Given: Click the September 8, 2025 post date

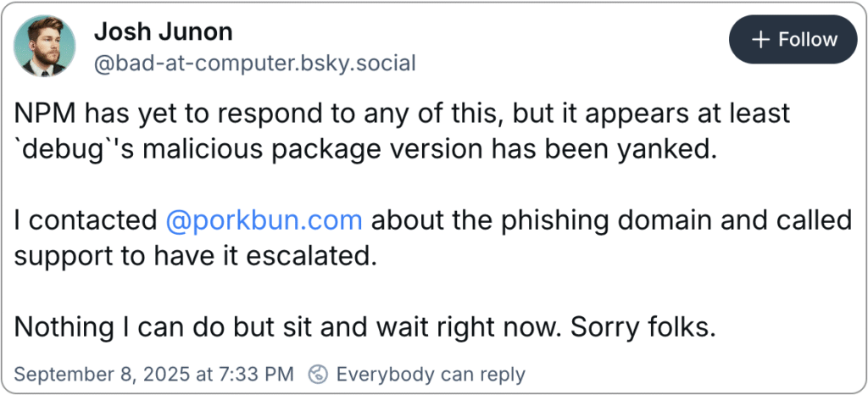Looking at the screenshot, I should click(x=110, y=374).
